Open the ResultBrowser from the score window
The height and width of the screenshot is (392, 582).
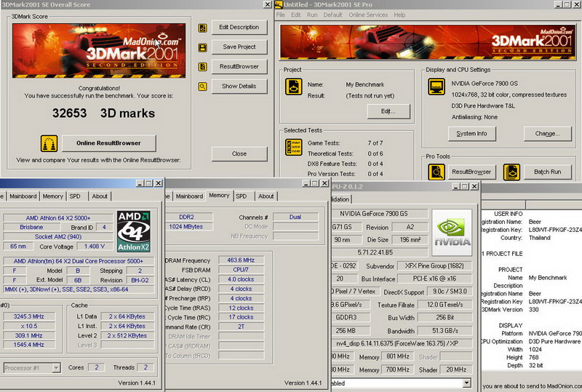coord(239,66)
